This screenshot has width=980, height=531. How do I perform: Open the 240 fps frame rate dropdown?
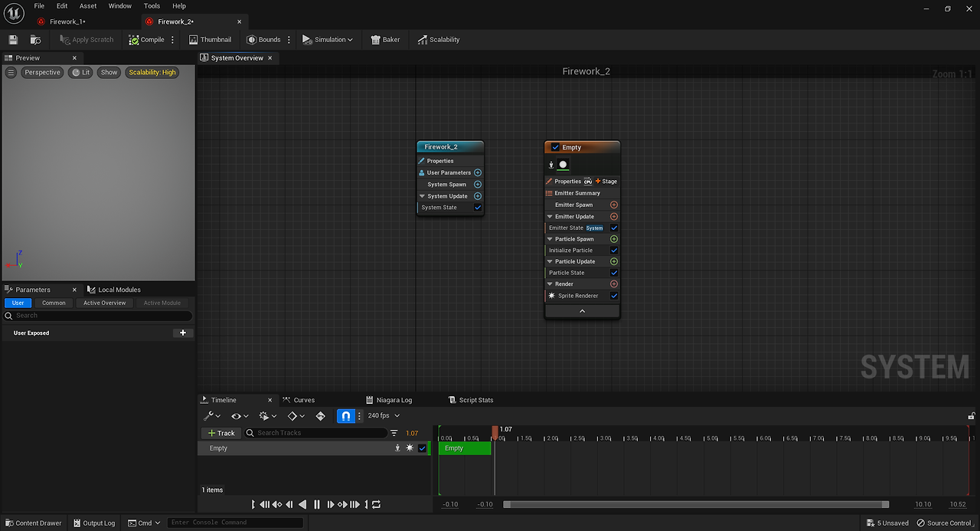384,415
